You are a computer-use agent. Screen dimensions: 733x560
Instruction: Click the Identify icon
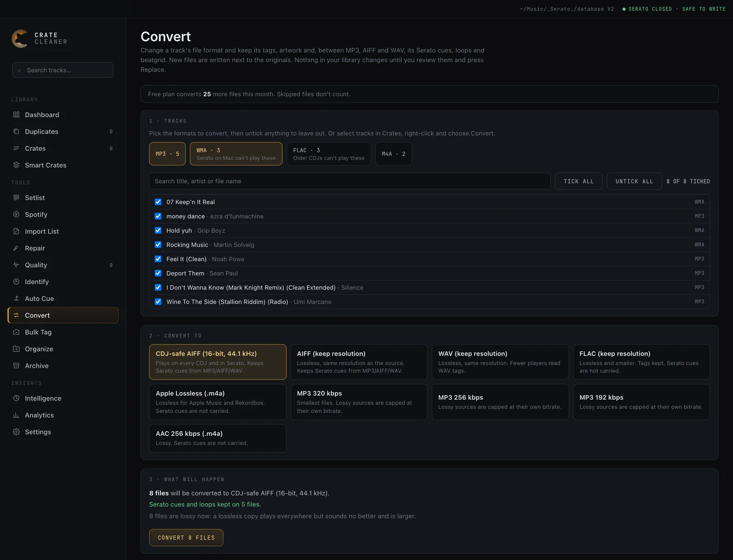click(x=16, y=282)
